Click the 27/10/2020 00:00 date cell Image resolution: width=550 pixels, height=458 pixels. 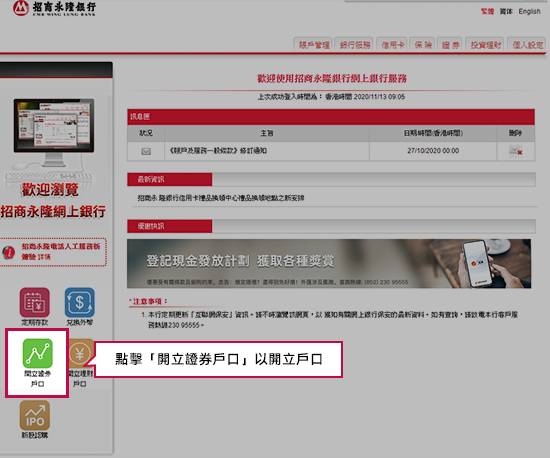433,151
